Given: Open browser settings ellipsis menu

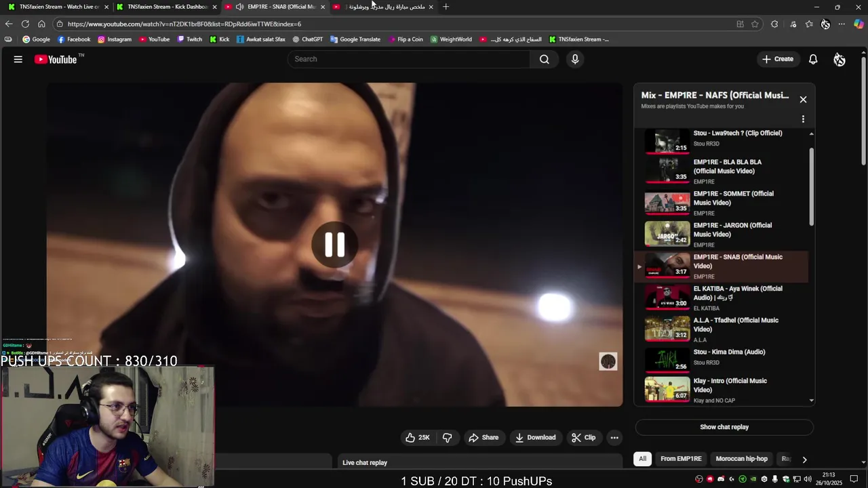Looking at the screenshot, I should [842, 24].
